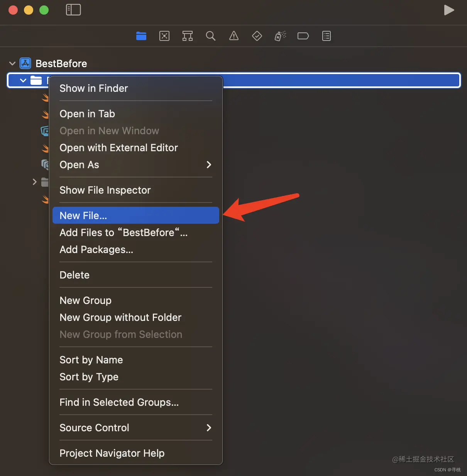
Task: Select Sort by Name
Action: click(x=136, y=360)
